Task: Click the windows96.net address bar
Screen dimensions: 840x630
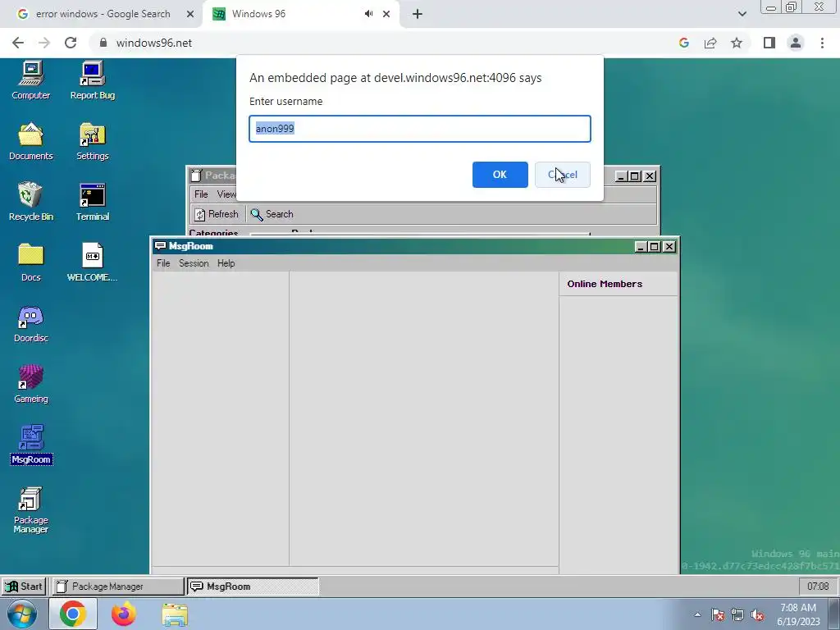Action: (386, 43)
